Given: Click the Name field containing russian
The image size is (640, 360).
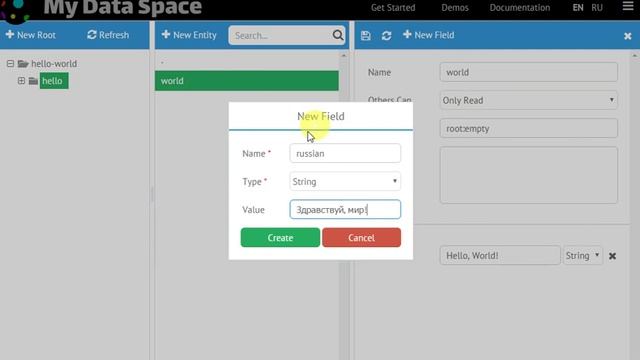Looking at the screenshot, I should pyautogui.click(x=345, y=153).
